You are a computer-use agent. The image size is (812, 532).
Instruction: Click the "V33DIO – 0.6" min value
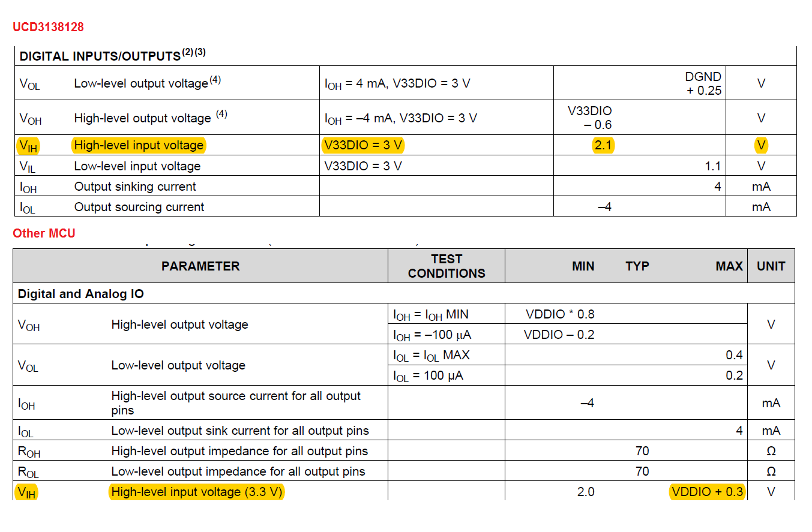click(x=590, y=118)
